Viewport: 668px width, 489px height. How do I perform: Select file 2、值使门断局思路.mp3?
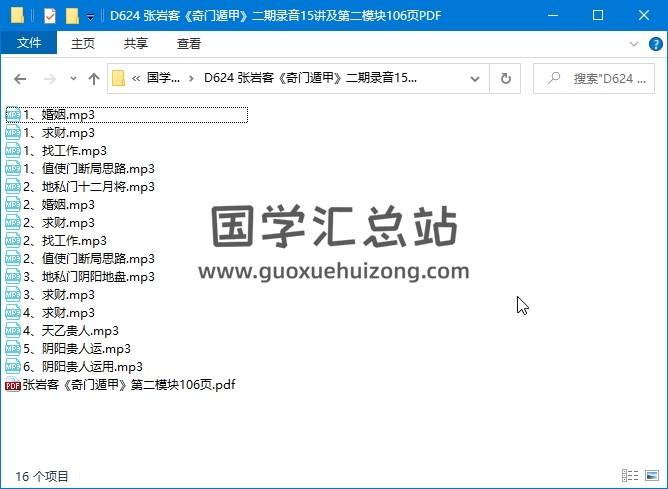(89, 259)
